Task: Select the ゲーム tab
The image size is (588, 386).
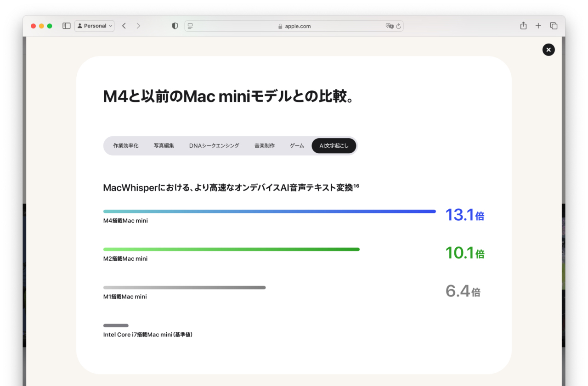Action: 297,145
